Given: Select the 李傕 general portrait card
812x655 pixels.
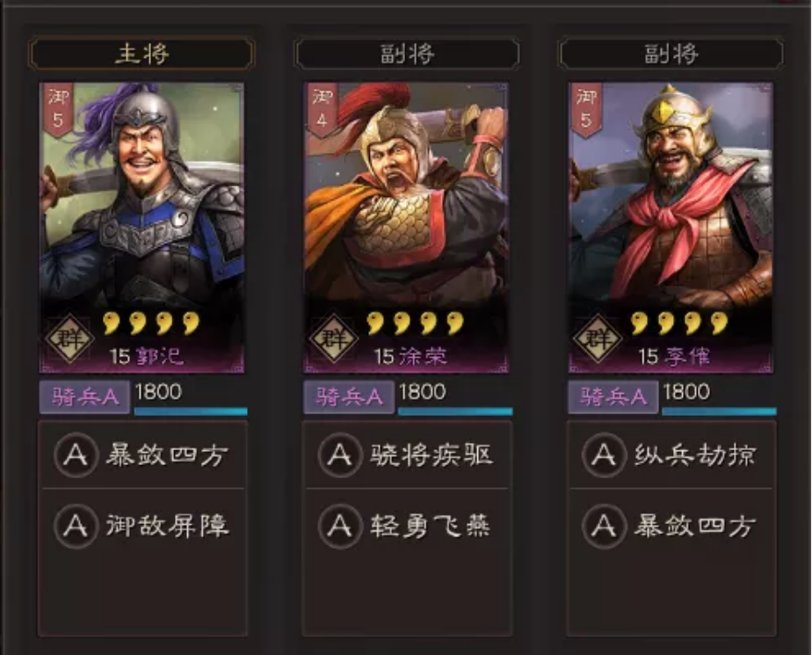Looking at the screenshot, I should click(x=671, y=227).
